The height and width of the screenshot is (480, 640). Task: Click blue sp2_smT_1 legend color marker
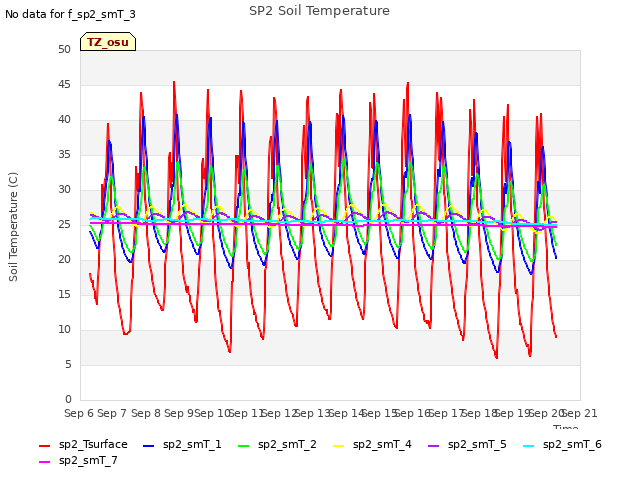coord(149,446)
